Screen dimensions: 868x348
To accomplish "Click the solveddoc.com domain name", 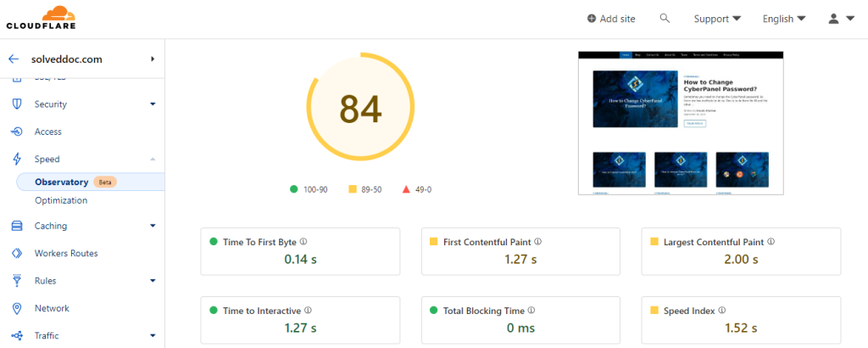I will tap(66, 59).
